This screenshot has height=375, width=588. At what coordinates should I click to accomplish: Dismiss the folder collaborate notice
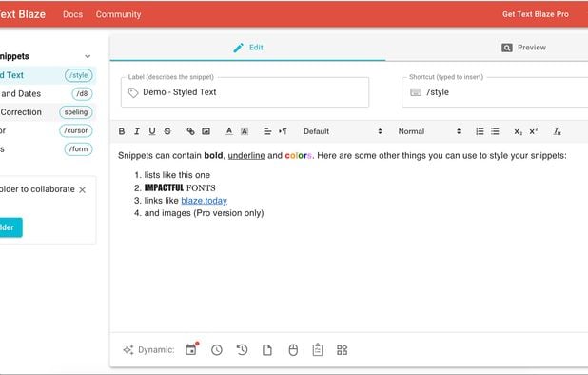[x=83, y=189]
